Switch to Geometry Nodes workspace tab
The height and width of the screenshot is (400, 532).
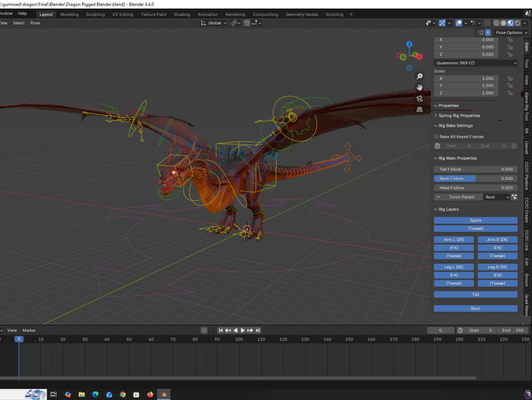302,14
